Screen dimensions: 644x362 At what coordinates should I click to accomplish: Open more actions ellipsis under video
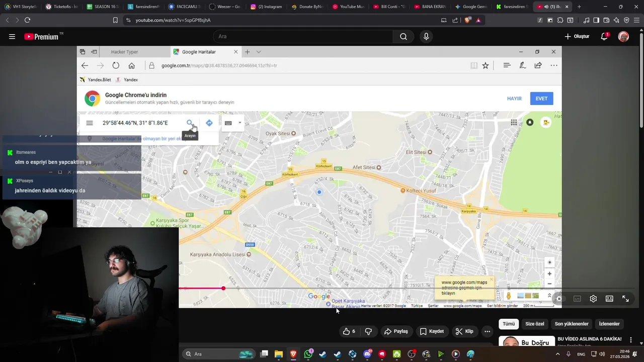pyautogui.click(x=487, y=331)
